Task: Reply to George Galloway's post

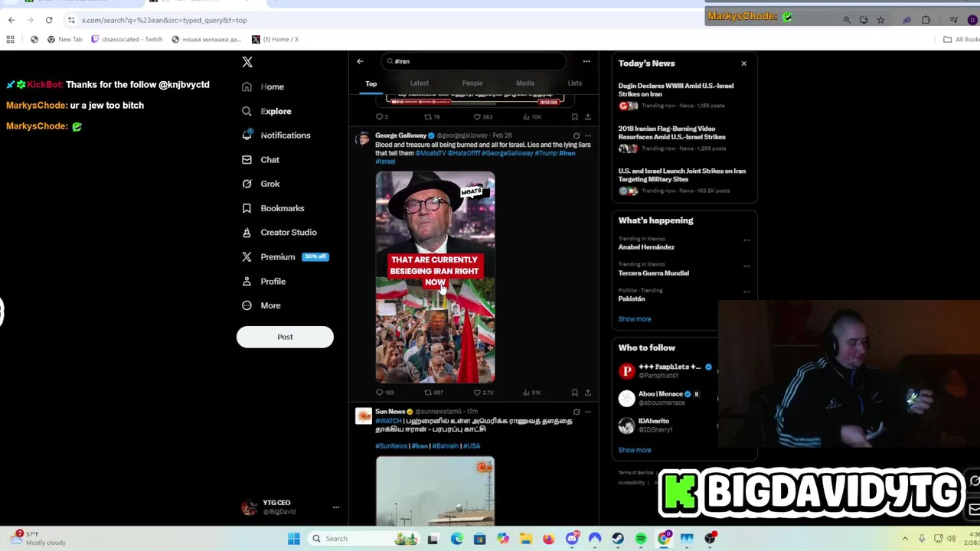Action: pos(379,392)
